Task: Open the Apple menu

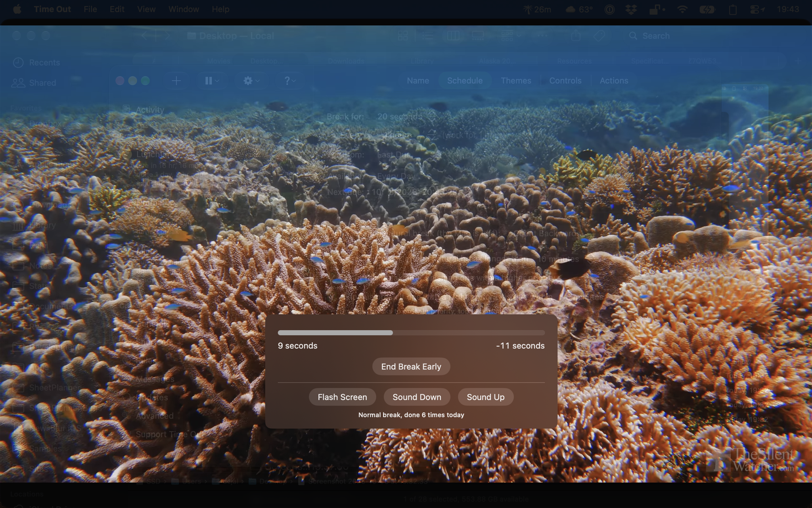Action: pyautogui.click(x=17, y=9)
